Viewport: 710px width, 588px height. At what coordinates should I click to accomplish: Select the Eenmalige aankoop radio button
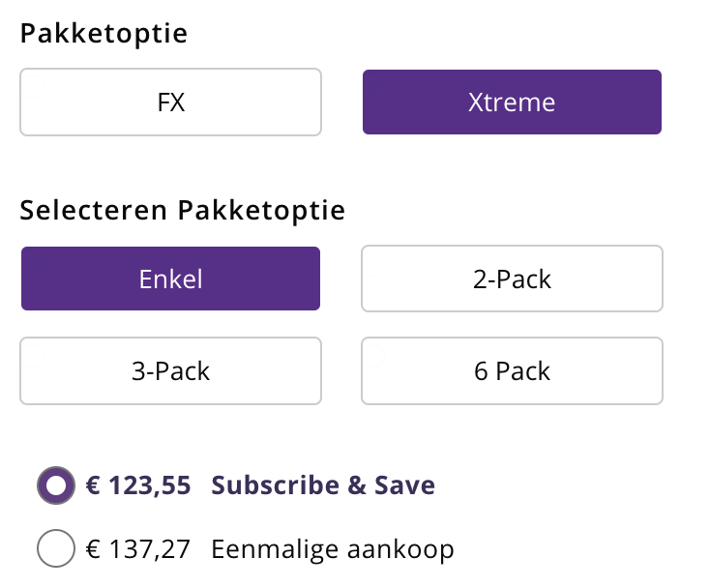coord(56,549)
